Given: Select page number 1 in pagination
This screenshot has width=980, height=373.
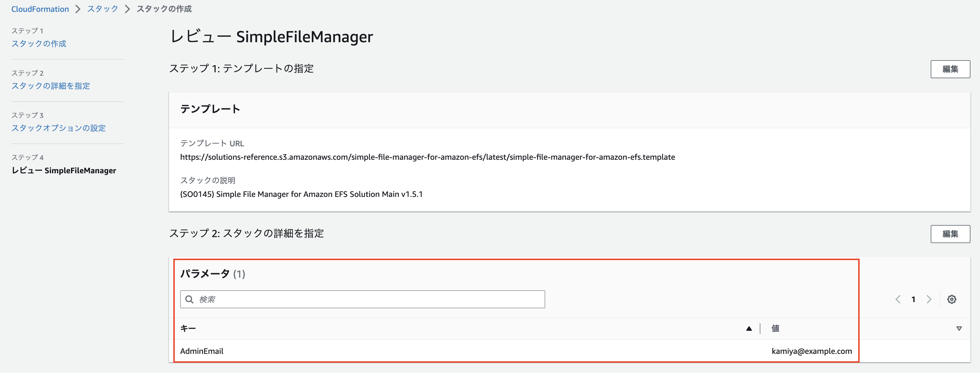Looking at the screenshot, I should 913,299.
